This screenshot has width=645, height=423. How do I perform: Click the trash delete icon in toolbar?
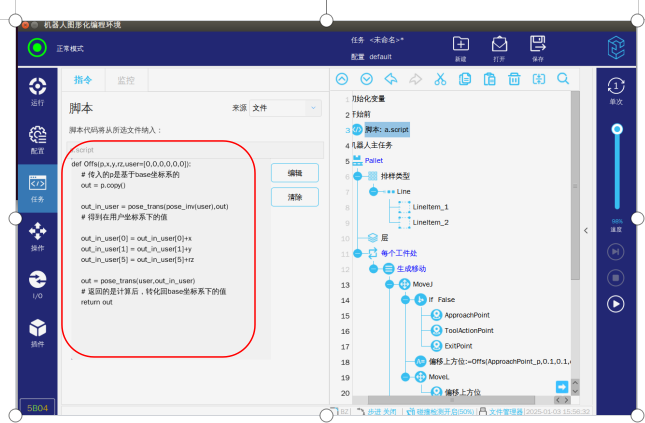tap(513, 79)
